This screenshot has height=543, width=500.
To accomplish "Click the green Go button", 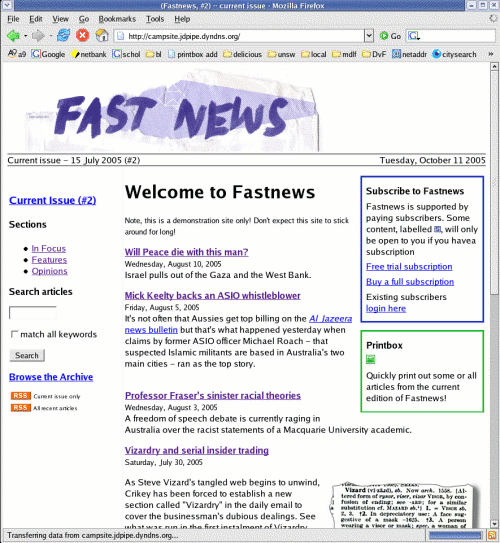I will [390, 36].
